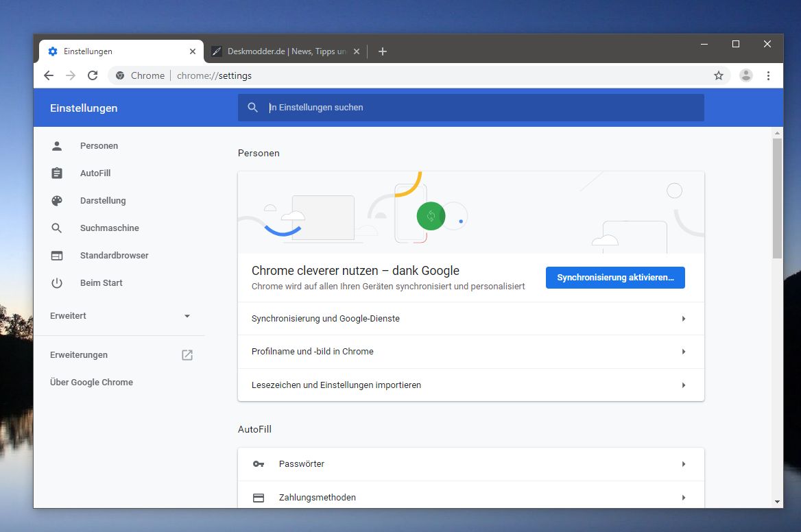Image resolution: width=801 pixels, height=532 pixels.
Task: Click the Personen section heading
Action: coord(259,153)
